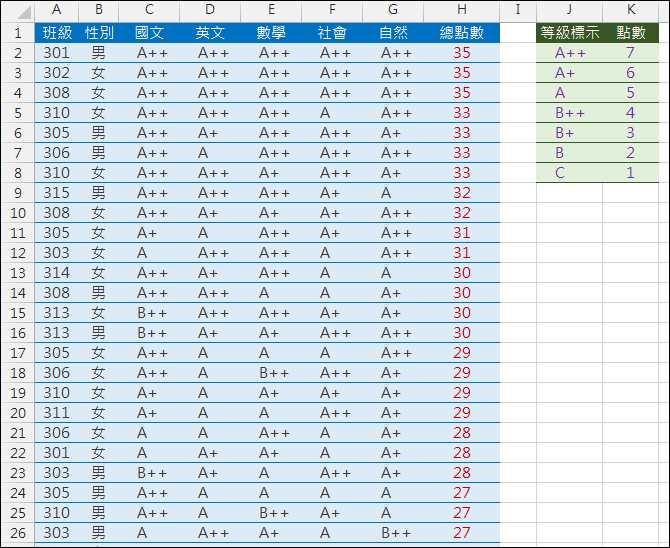
Task: Click the 班級 header cell
Action: coord(56,33)
